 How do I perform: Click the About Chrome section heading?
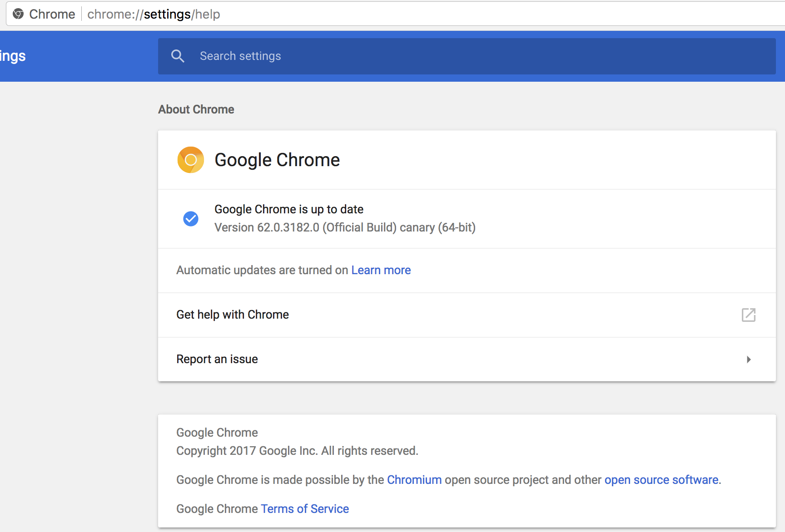(196, 109)
